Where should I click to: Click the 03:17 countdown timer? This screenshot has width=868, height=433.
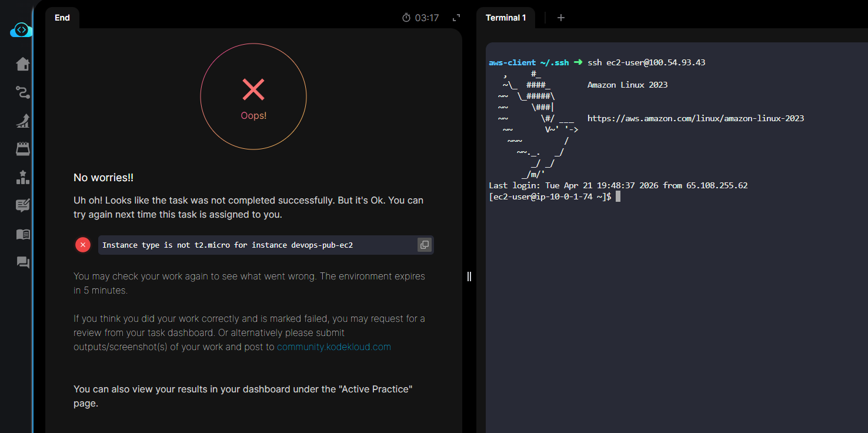(420, 18)
